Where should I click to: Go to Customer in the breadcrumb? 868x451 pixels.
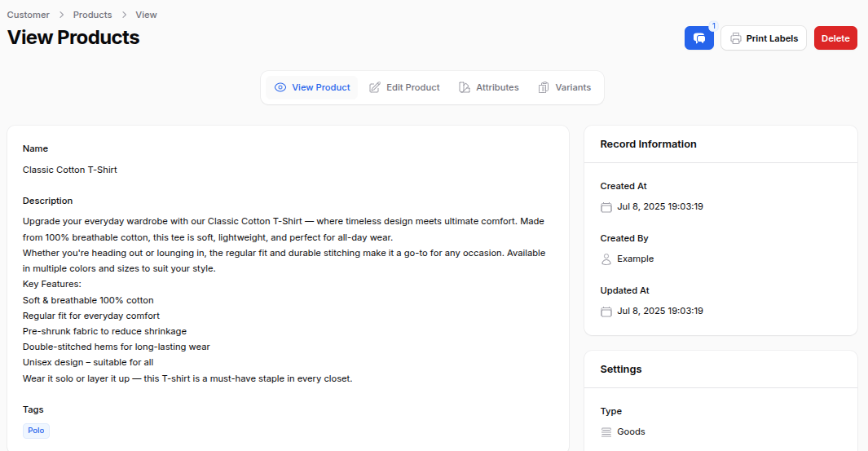pos(29,15)
